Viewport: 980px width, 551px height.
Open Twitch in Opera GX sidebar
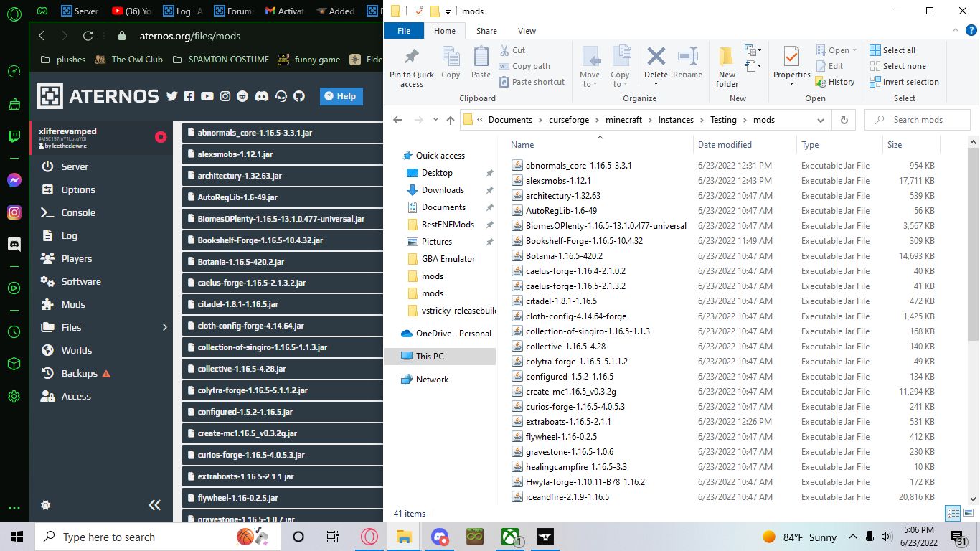pyautogui.click(x=14, y=136)
